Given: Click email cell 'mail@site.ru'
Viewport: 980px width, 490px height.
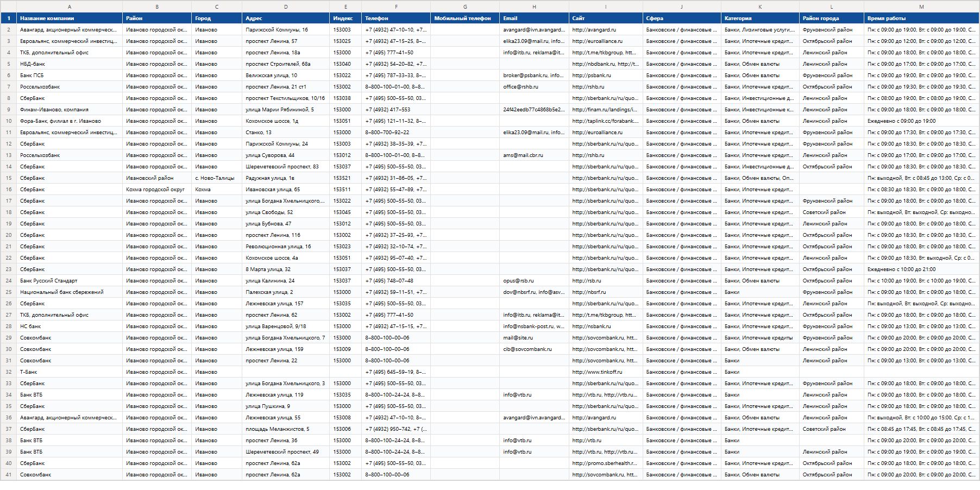Looking at the screenshot, I should click(x=534, y=337).
